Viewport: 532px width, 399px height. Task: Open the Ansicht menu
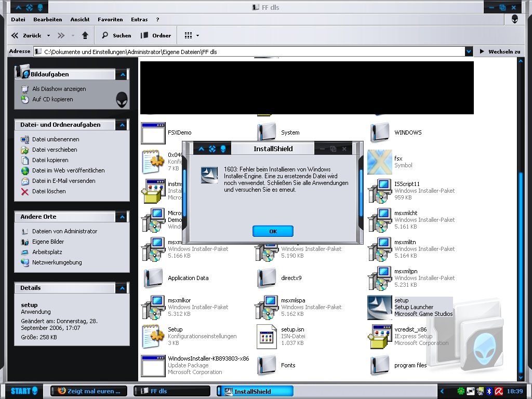[80, 19]
